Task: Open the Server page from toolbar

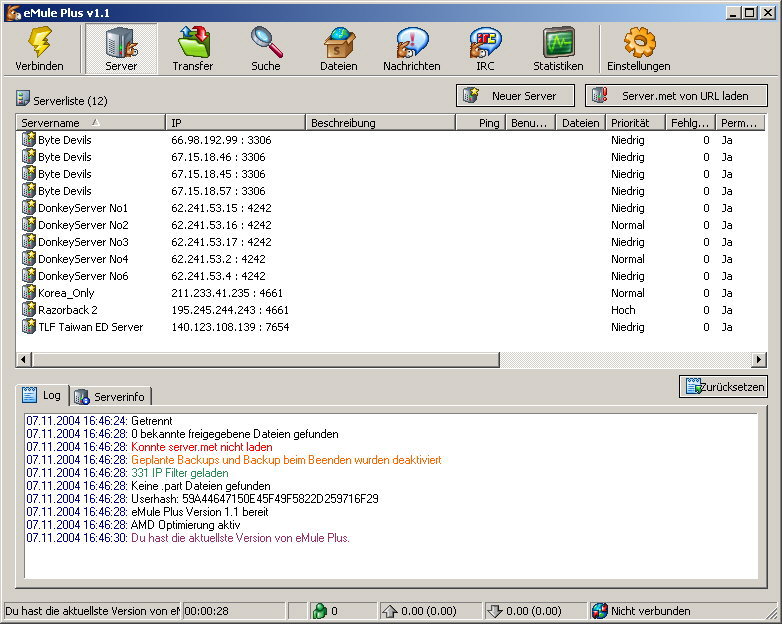Action: 121,49
